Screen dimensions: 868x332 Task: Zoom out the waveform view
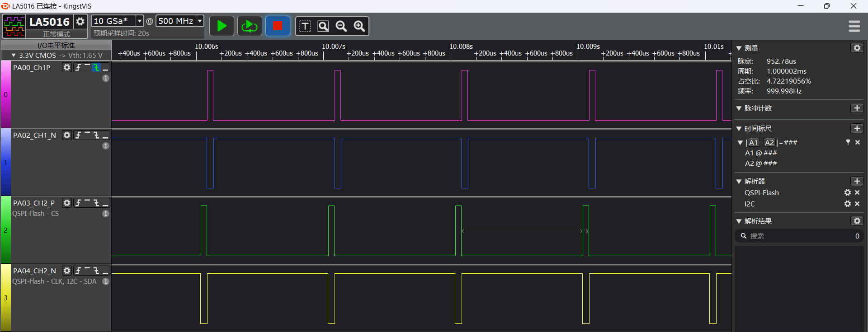click(x=341, y=26)
